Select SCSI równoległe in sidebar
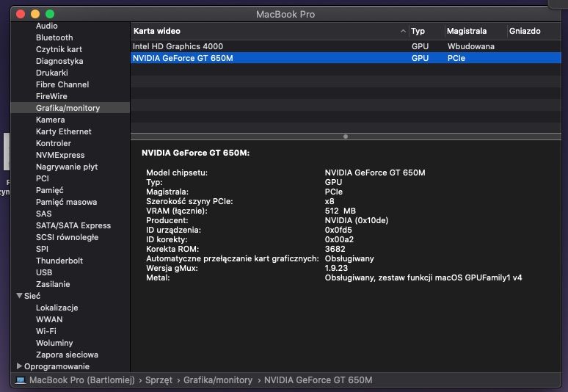 [67, 237]
